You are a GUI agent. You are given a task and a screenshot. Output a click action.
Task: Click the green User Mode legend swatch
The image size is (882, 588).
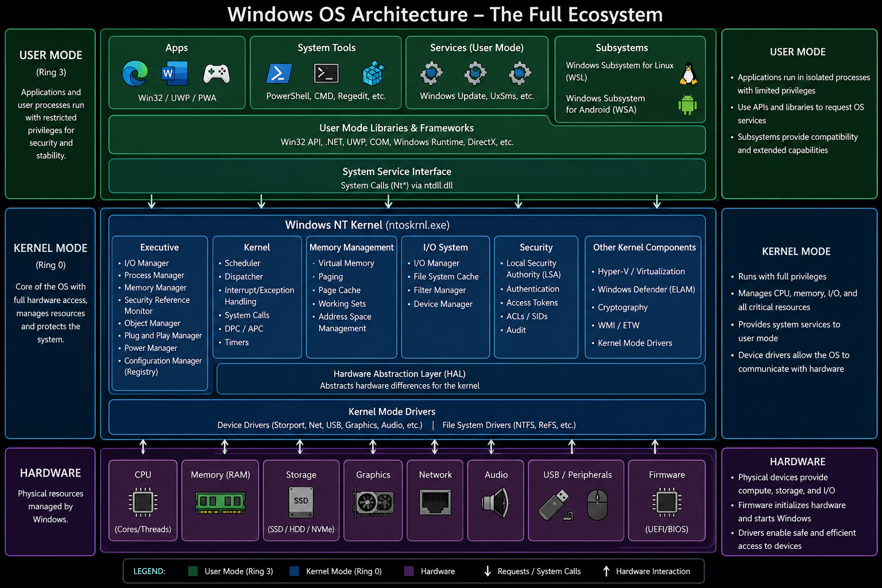pyautogui.click(x=193, y=571)
